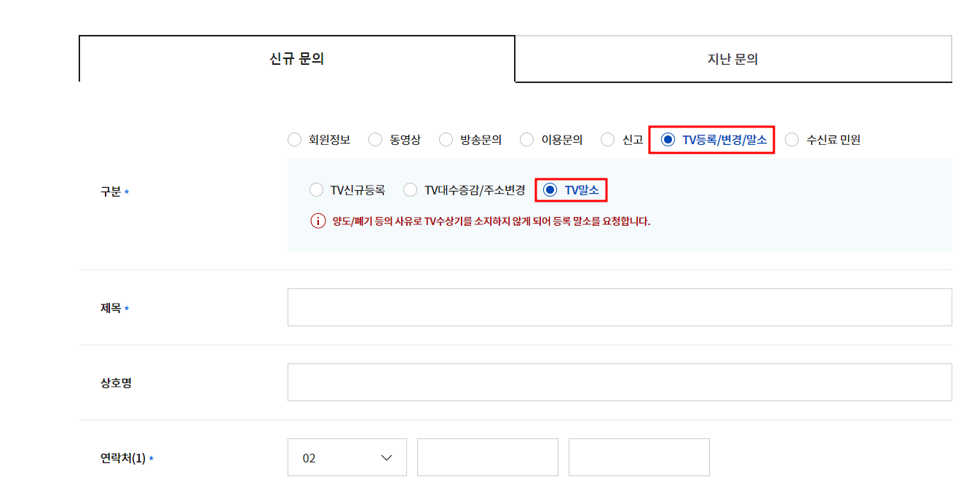Select the TV신규등록 option under 구분
This screenshot has width=980, height=493.
pyautogui.click(x=317, y=189)
